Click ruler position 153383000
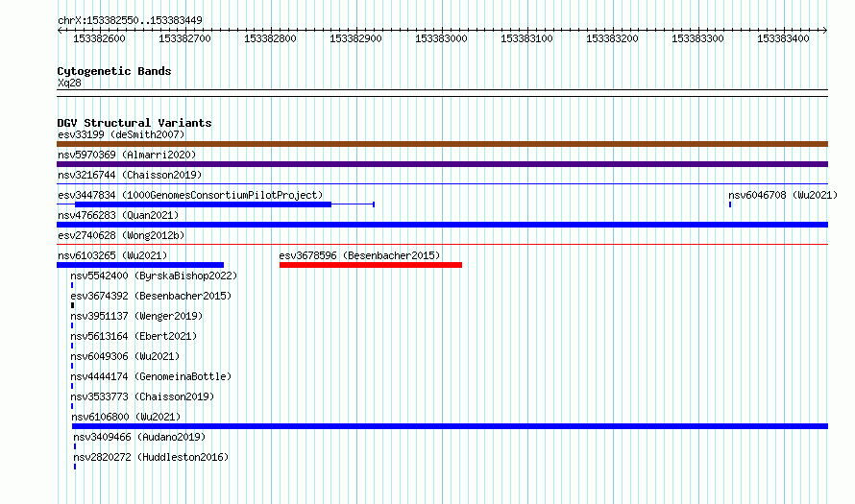The image size is (855, 504). point(442,38)
